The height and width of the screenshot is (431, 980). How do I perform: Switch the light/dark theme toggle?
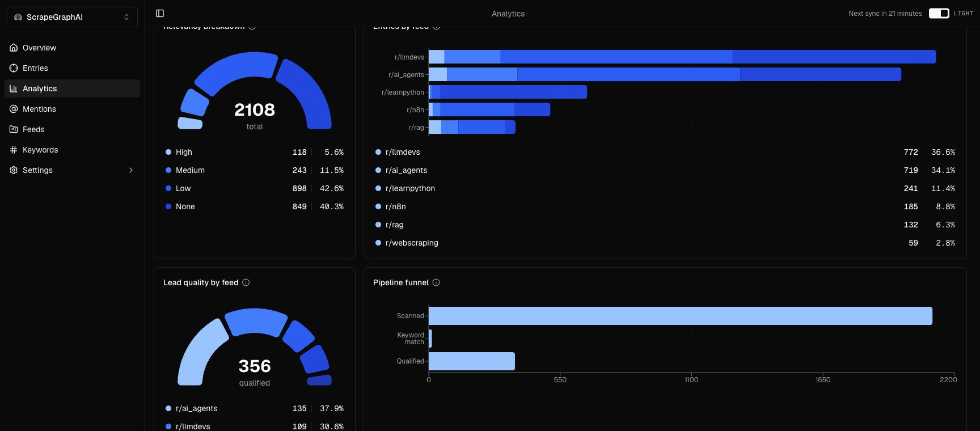click(939, 13)
